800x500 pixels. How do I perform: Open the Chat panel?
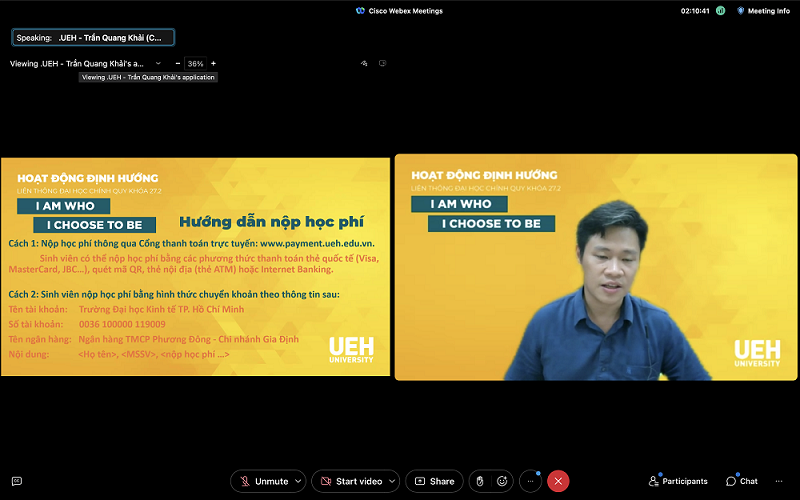tap(741, 481)
